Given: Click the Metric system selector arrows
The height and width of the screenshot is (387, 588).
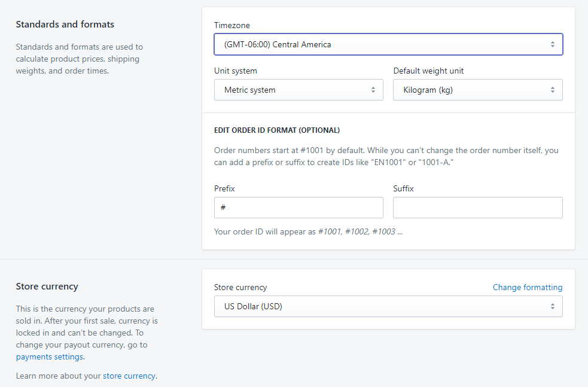Looking at the screenshot, I should 373,90.
